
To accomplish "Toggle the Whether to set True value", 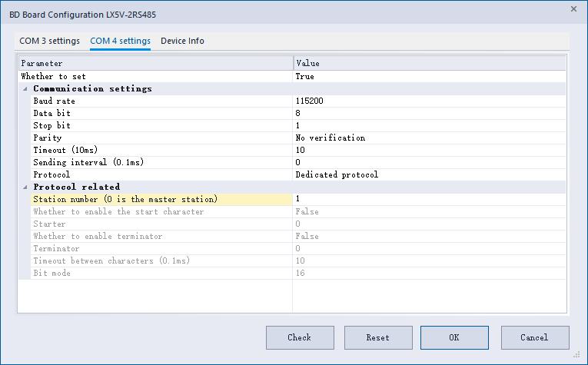I will (x=430, y=76).
